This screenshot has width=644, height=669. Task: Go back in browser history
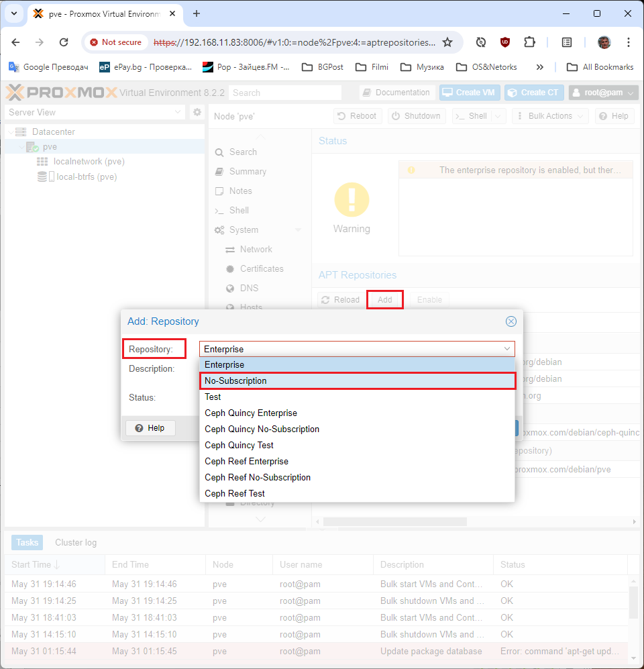[16, 42]
